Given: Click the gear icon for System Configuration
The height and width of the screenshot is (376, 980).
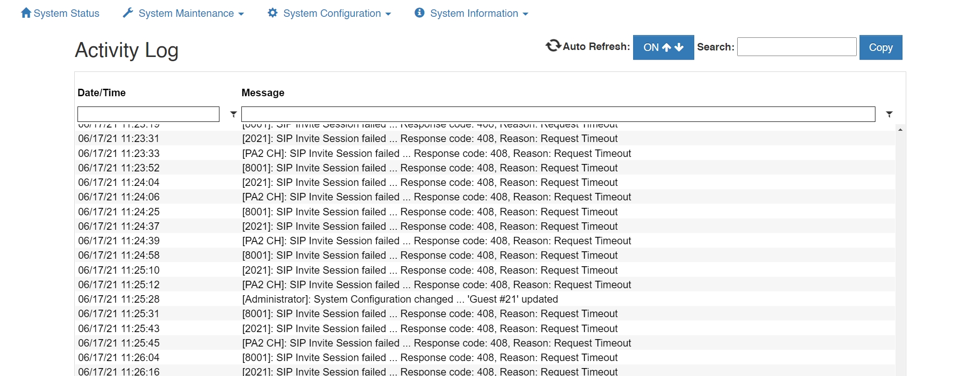Looking at the screenshot, I should click(x=272, y=13).
